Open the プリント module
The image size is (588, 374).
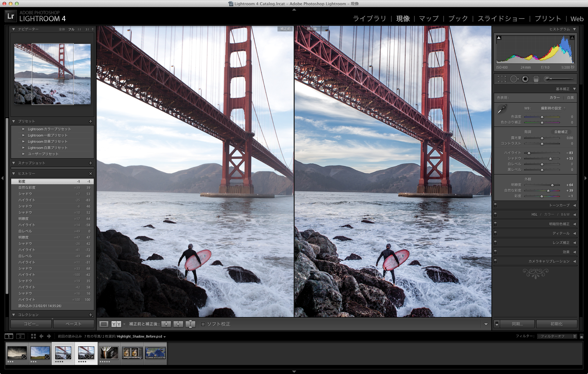click(548, 19)
